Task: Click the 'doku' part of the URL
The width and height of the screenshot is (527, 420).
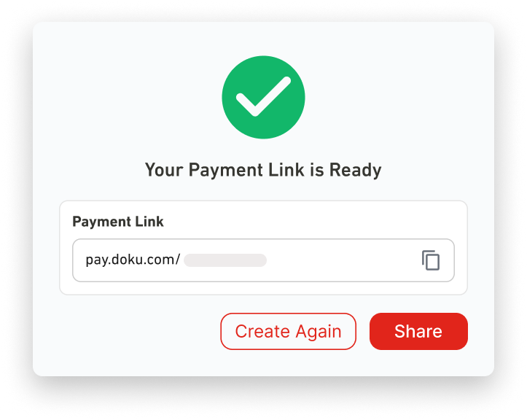Action: point(124,260)
